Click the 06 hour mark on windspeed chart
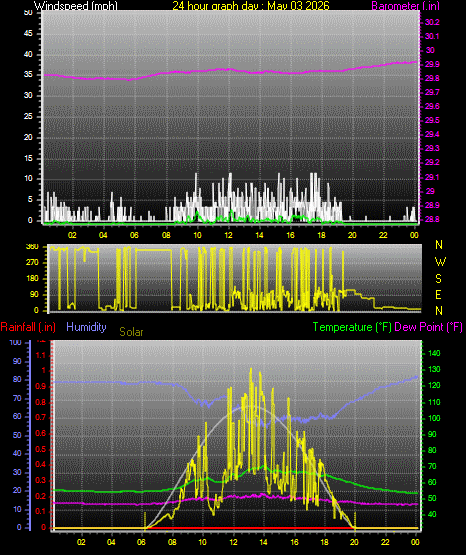466x555 pixels. pyautogui.click(x=134, y=235)
